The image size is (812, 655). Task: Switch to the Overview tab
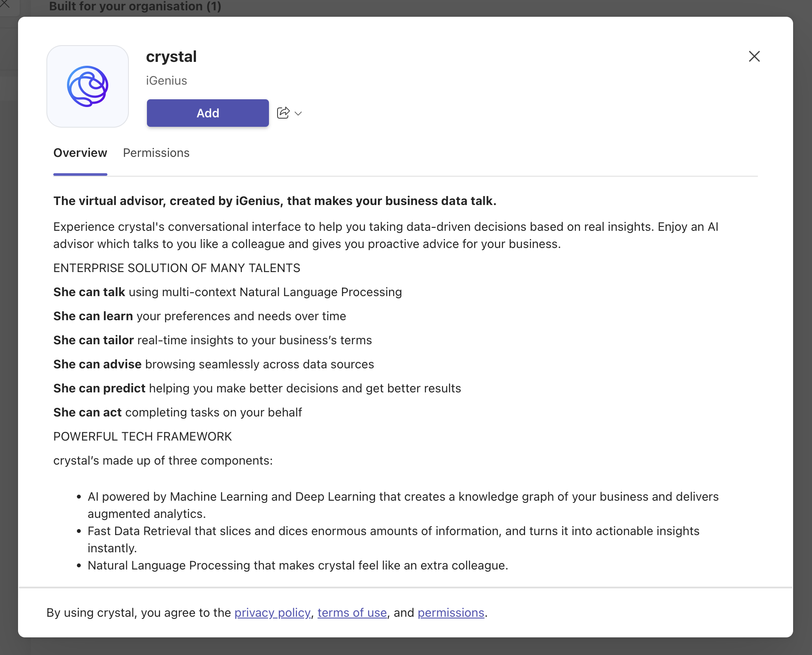pos(80,153)
